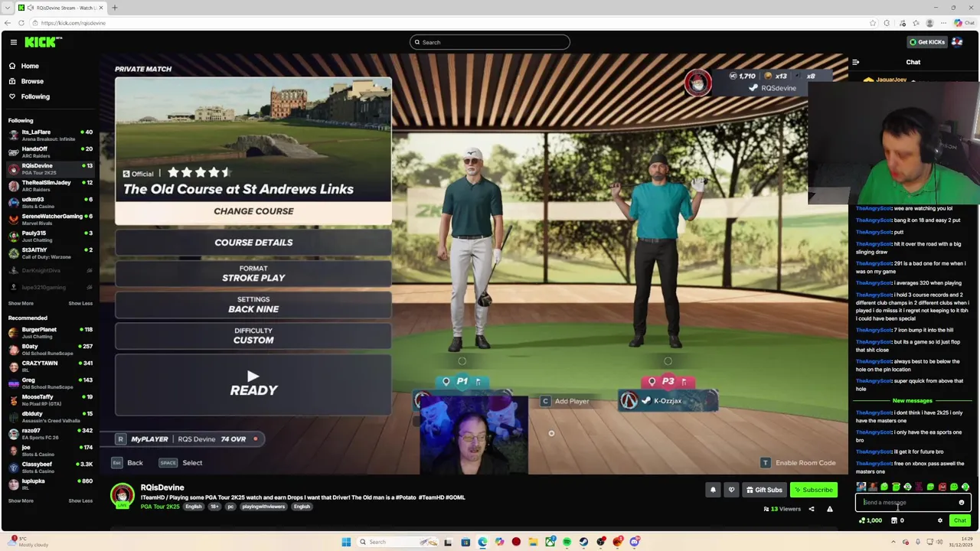Click CHANGE COURSE in the stream
This screenshot has width=980, height=551.
[253, 211]
